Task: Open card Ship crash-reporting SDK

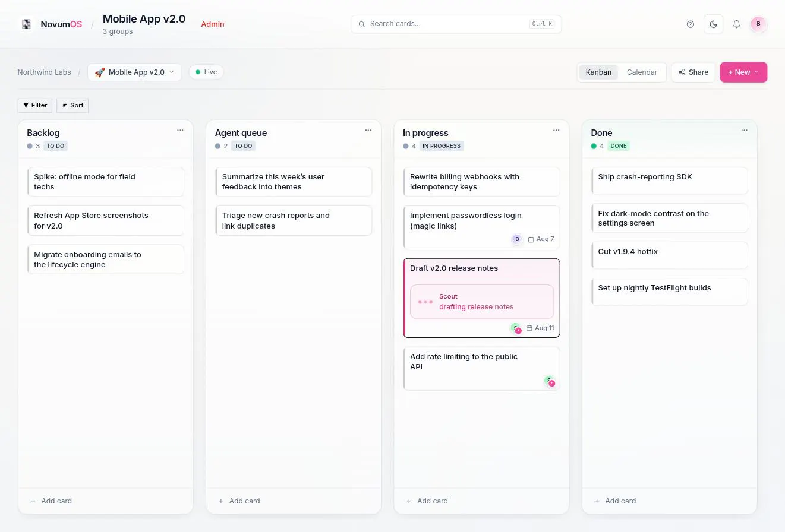Action: (670, 180)
